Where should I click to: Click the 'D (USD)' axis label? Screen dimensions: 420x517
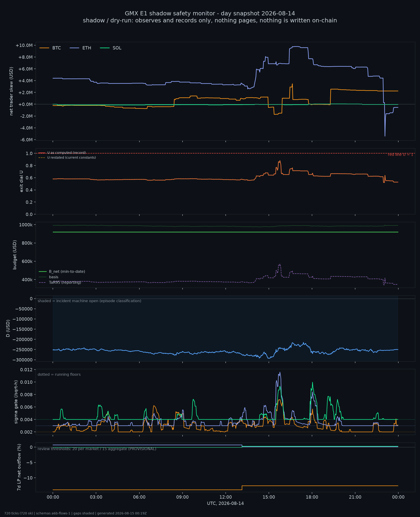[x=8, y=328]
